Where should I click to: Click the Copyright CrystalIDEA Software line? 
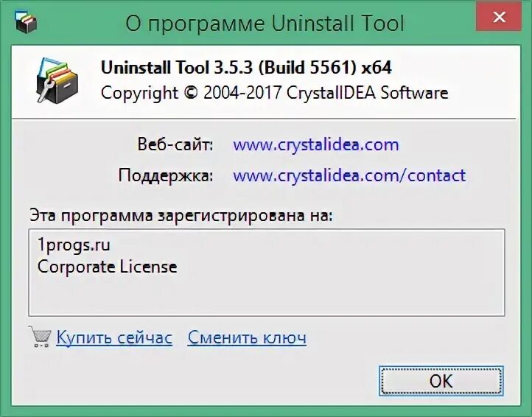[274, 93]
